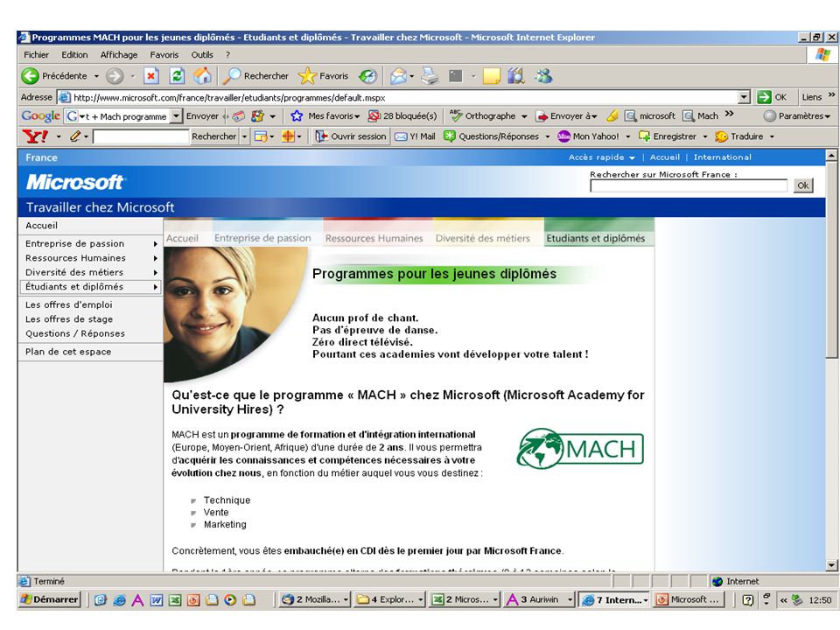The width and height of the screenshot is (840, 630).
Task: Click the Google toolbar logo
Action: pyautogui.click(x=41, y=115)
